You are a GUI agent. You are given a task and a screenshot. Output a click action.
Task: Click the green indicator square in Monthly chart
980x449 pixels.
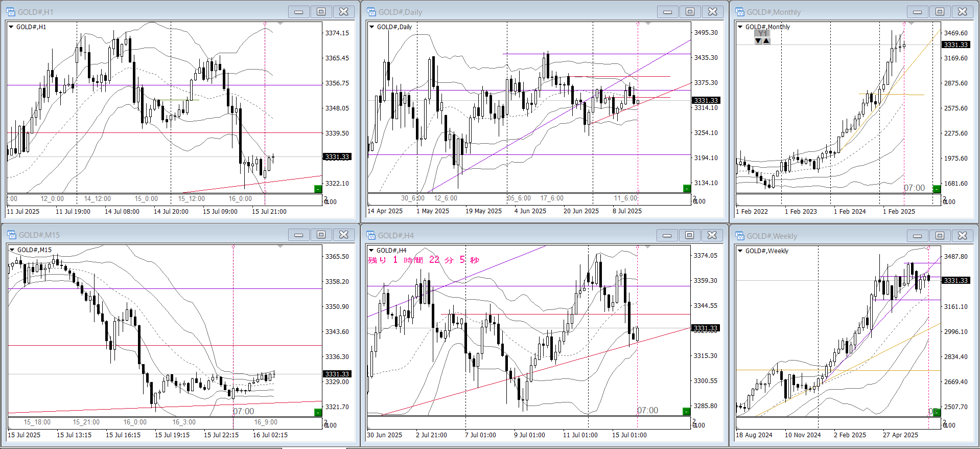click(x=937, y=189)
